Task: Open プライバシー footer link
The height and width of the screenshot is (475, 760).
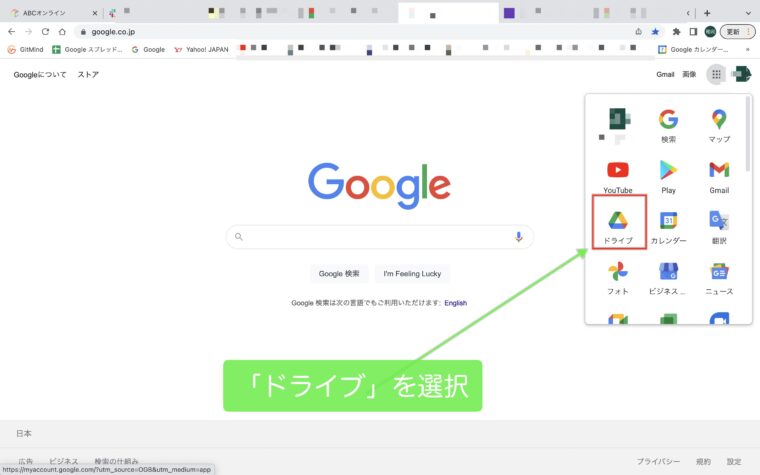Action: point(658,461)
